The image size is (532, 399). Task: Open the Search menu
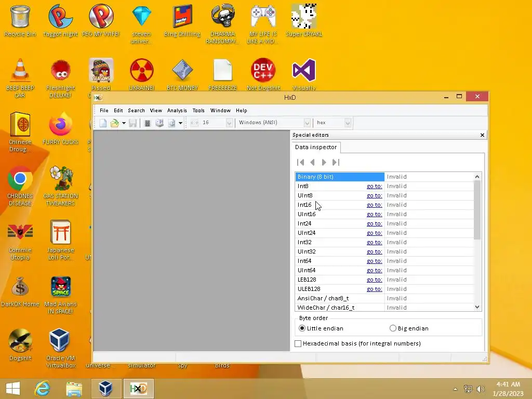(x=137, y=111)
